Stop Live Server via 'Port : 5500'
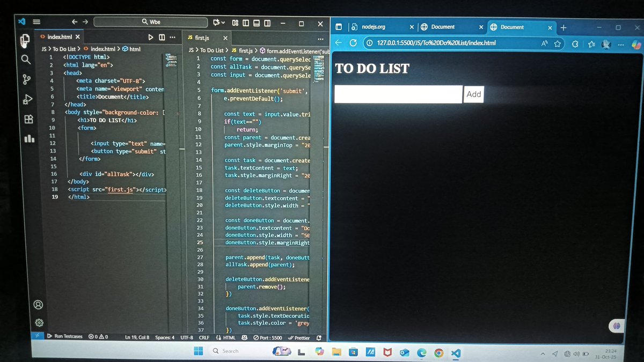Viewport: 644px width, 362px height. pyautogui.click(x=267, y=338)
